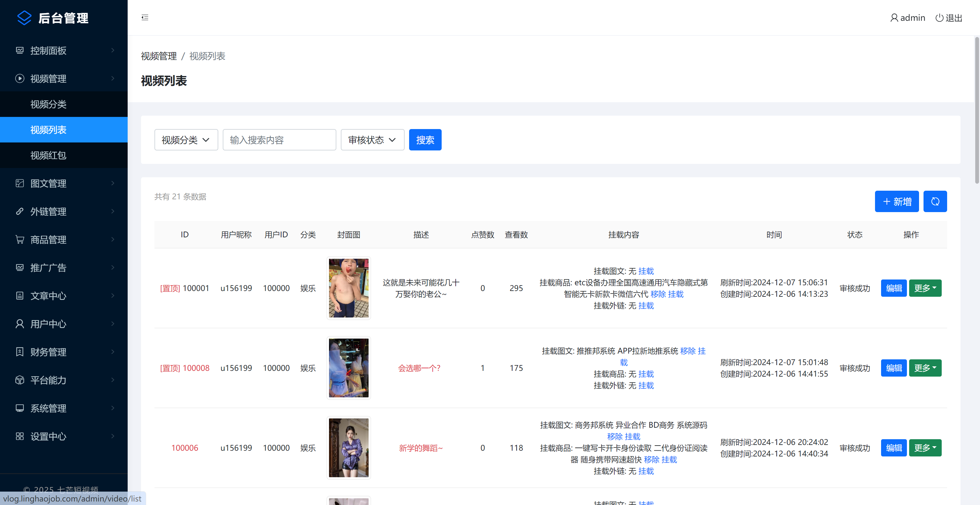
Task: Click the 新增 button
Action: pyautogui.click(x=897, y=202)
